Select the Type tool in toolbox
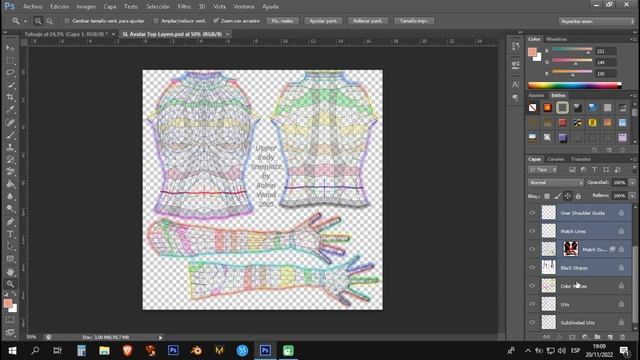The width and height of the screenshot is (640, 360). click(x=10, y=234)
